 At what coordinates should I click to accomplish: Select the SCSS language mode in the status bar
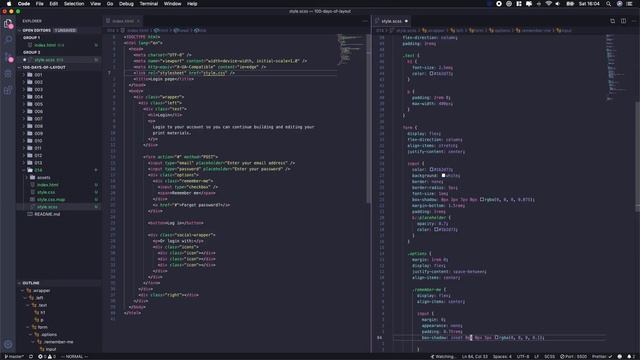pyautogui.click(x=549, y=357)
